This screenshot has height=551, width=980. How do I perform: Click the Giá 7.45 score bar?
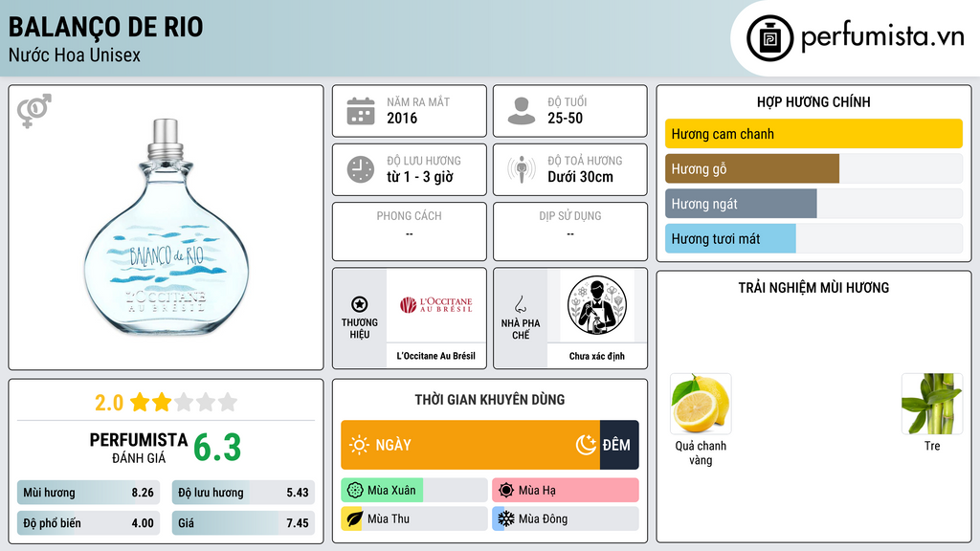click(x=243, y=523)
